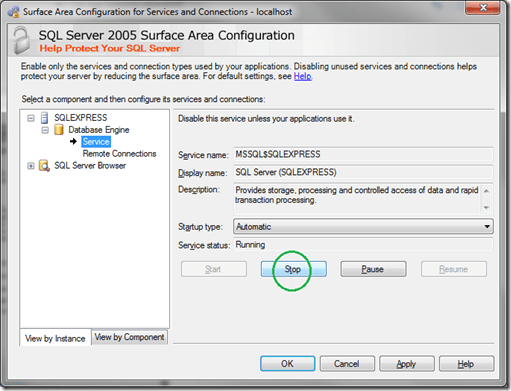Click the disabled Resume button

[x=453, y=269]
